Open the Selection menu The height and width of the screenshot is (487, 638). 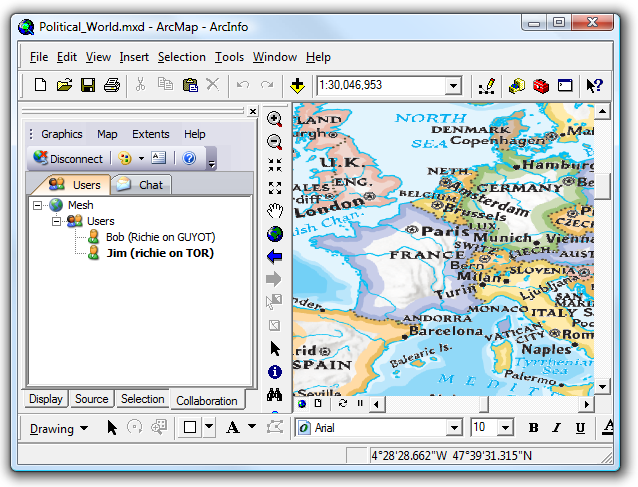click(181, 57)
